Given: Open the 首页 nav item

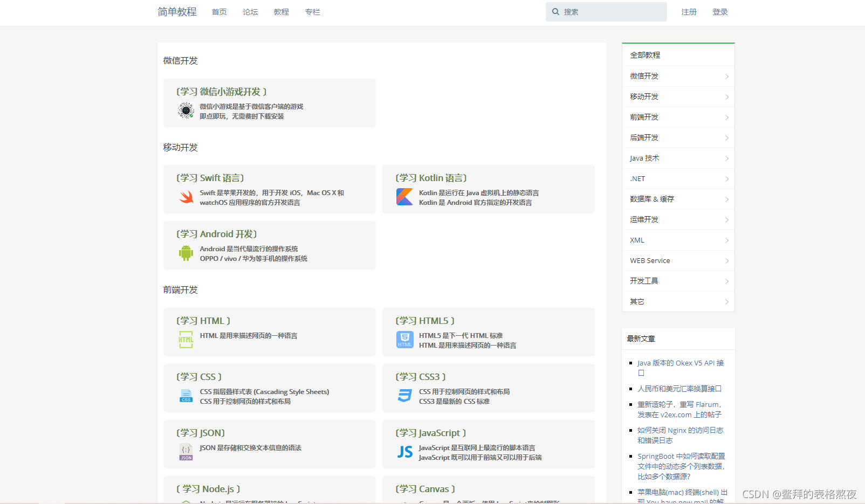Looking at the screenshot, I should [x=219, y=12].
